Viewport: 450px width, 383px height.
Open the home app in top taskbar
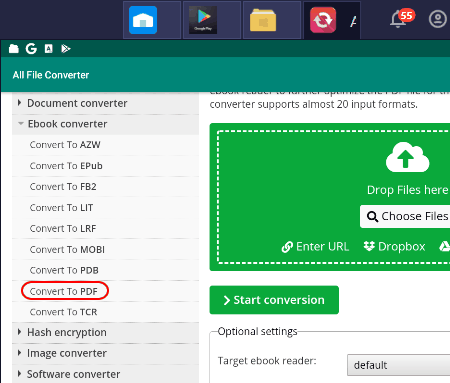[143, 20]
